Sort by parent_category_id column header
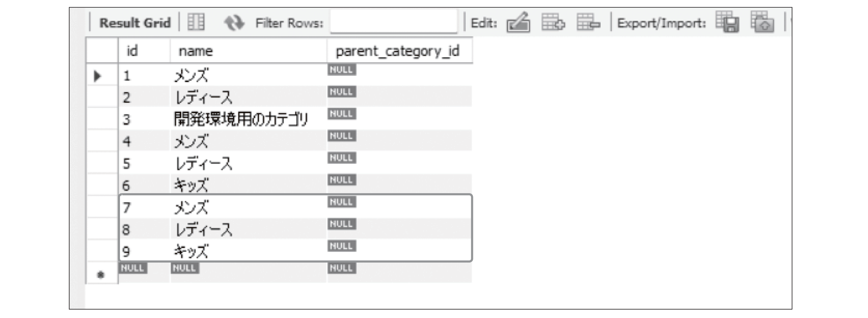This screenshot has height=318, width=868. point(400,51)
